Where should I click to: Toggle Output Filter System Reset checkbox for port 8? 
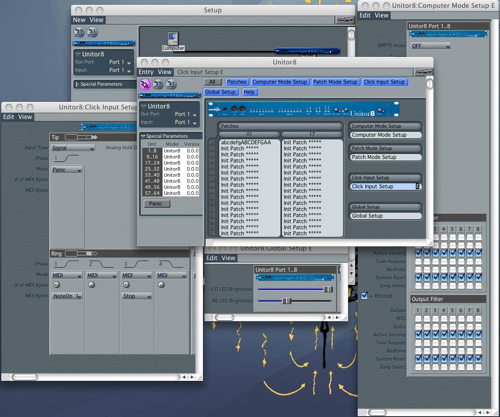tap(479, 359)
